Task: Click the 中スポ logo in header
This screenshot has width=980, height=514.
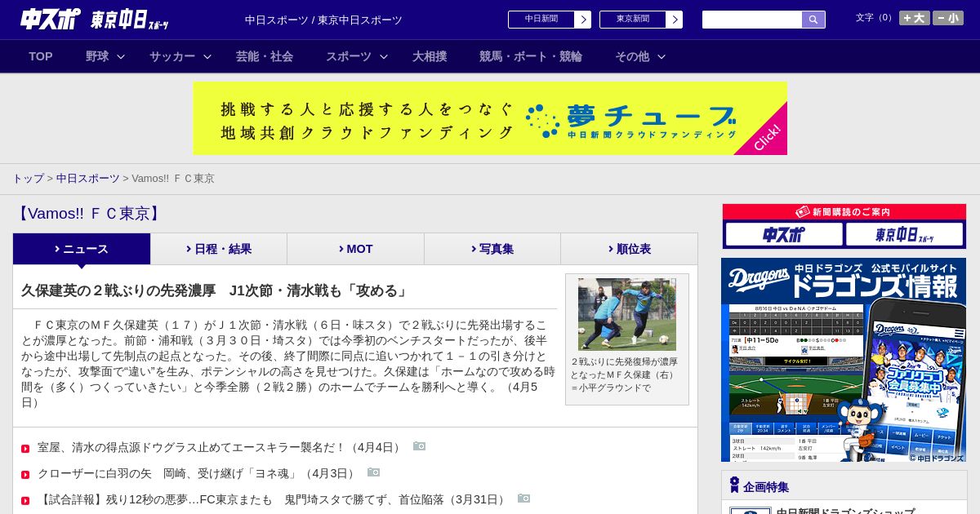Action: 51,19
